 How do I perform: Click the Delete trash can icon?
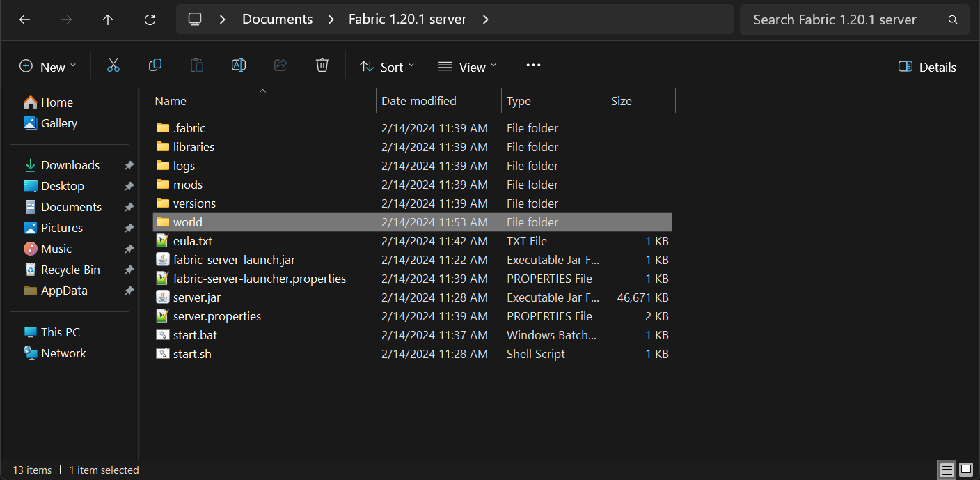322,65
